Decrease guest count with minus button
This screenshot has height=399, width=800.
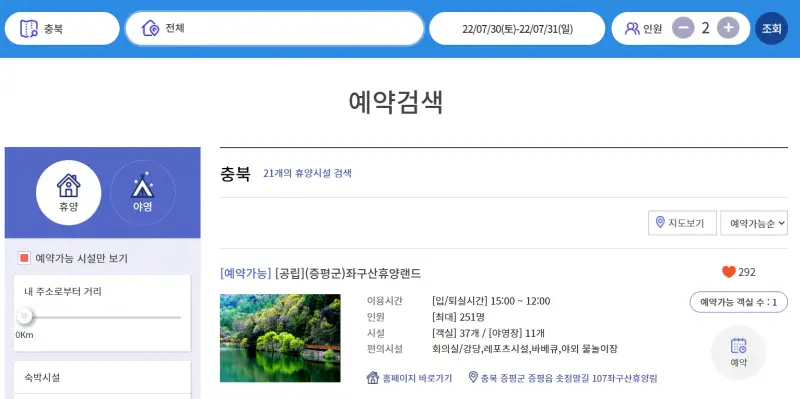click(683, 28)
